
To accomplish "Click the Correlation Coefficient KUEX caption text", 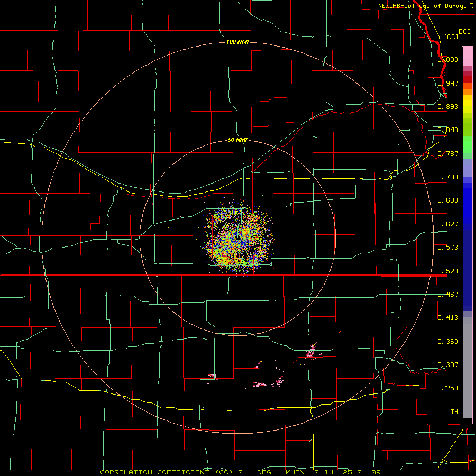I will [240, 472].
